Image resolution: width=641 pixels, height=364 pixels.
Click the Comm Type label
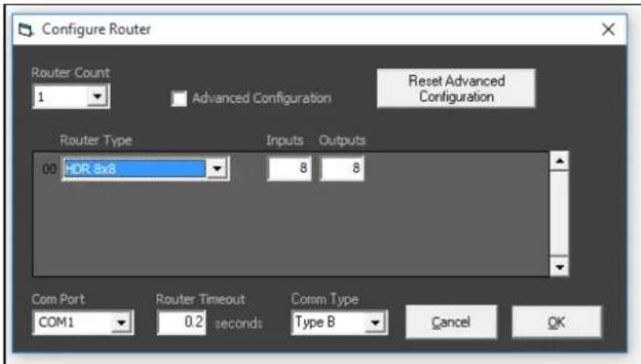click(x=325, y=299)
